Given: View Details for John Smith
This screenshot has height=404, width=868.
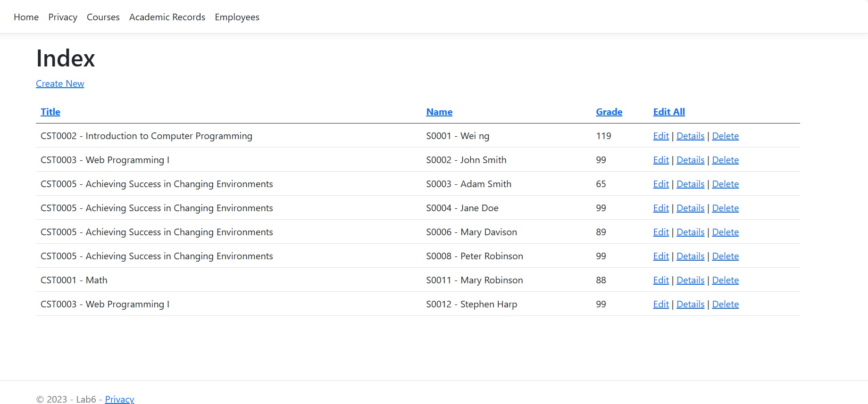Looking at the screenshot, I should (690, 160).
